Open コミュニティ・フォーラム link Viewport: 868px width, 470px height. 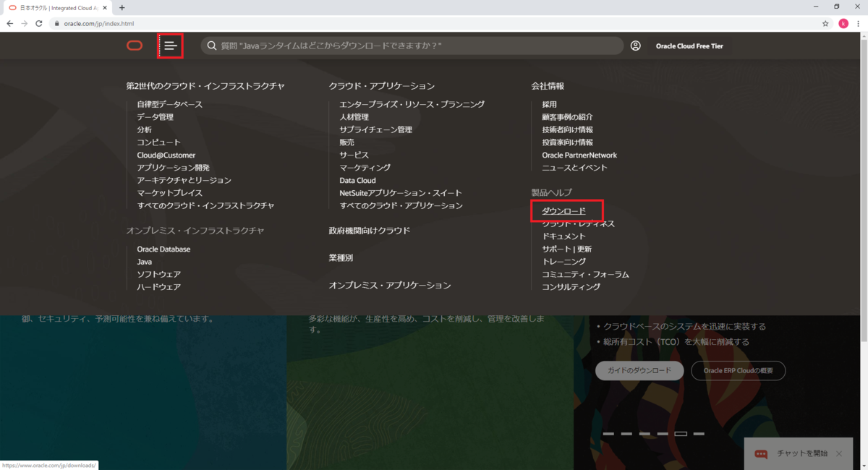point(586,274)
